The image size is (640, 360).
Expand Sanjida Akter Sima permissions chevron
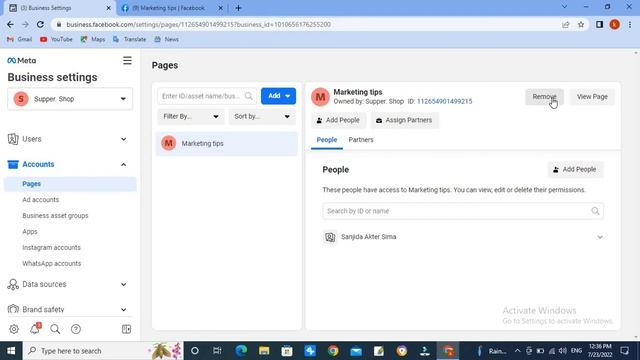click(600, 237)
